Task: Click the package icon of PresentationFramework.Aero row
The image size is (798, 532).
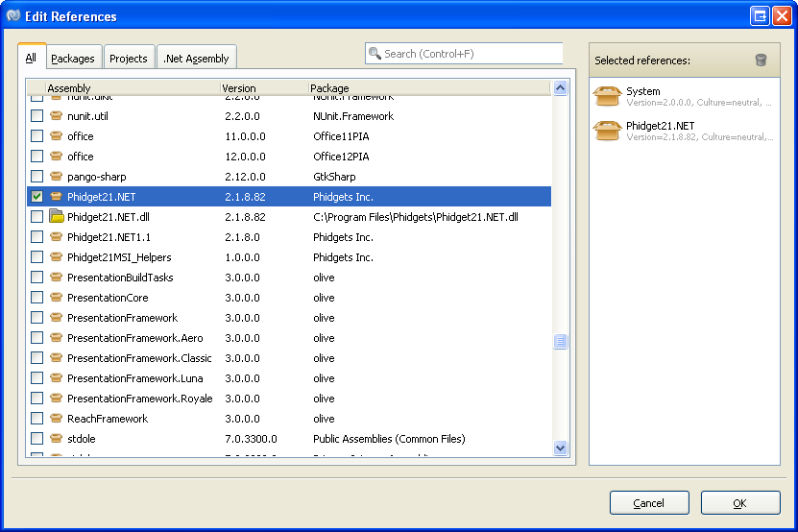Action: click(57, 337)
